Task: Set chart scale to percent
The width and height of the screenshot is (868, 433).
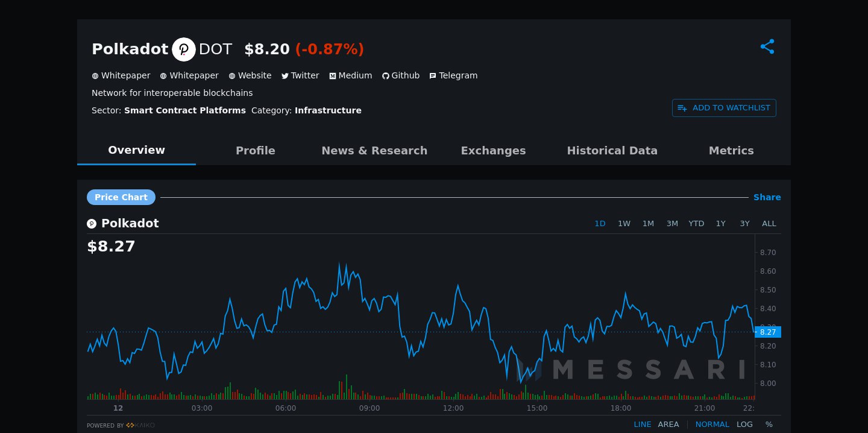Action: 769,425
